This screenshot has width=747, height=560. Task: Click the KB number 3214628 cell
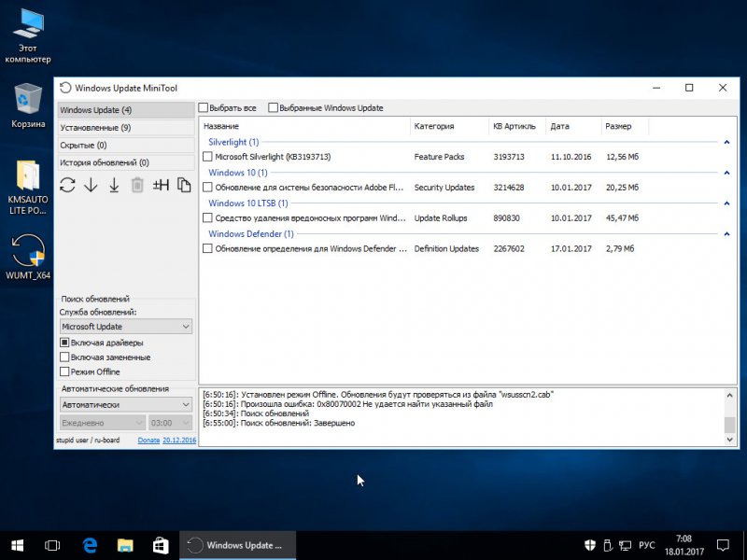(509, 188)
